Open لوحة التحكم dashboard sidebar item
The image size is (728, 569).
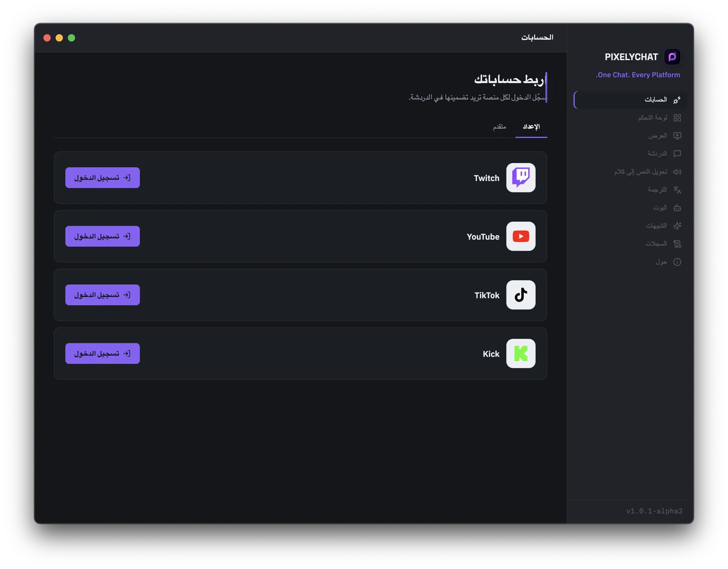pos(630,118)
